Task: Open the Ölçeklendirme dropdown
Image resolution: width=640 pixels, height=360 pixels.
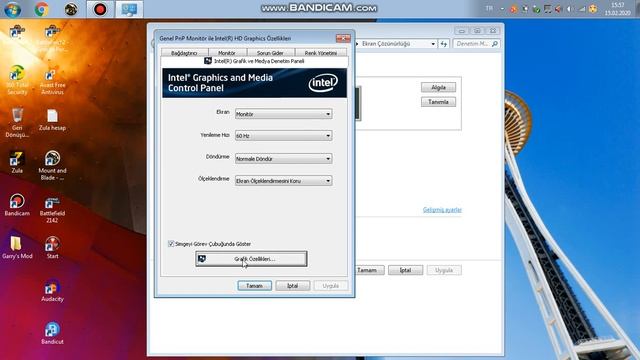Action: pos(284,180)
